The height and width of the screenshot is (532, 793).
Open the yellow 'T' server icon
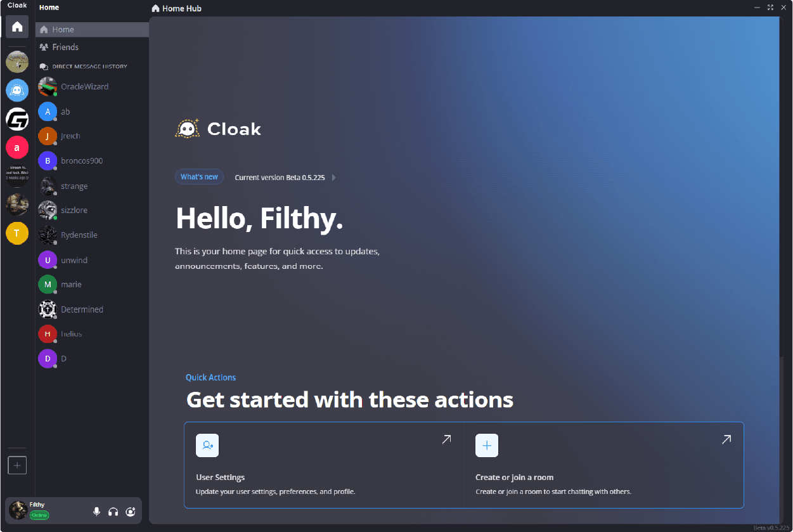coord(17,233)
